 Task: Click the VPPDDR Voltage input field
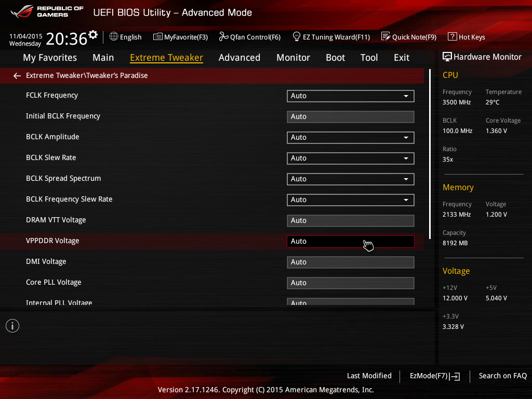351,242
